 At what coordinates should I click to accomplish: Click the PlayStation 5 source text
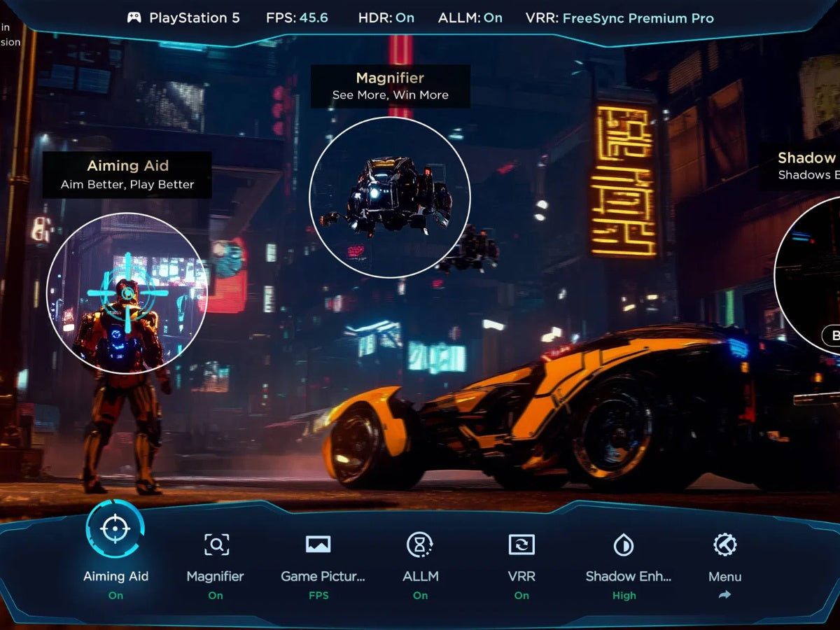(195, 17)
